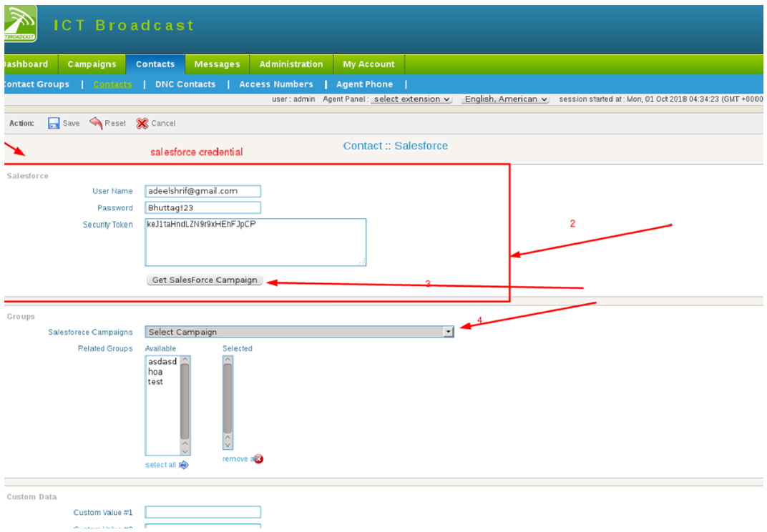Open the Contacts submenu link
The width and height of the screenshot is (767, 532).
[x=112, y=84]
